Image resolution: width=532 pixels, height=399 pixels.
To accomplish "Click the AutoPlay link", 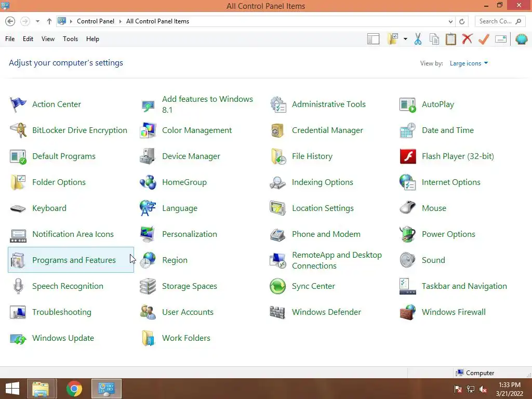I will [438, 104].
